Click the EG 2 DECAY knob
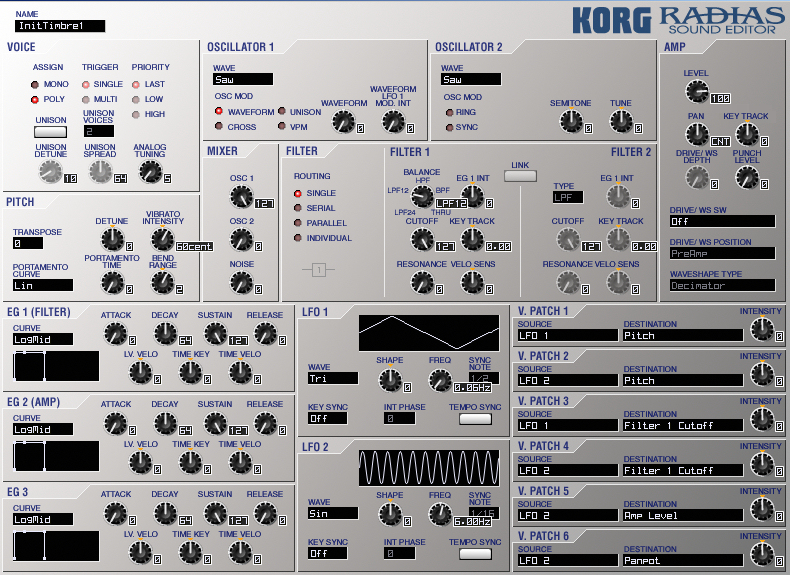The height and width of the screenshot is (575, 790). [165, 423]
